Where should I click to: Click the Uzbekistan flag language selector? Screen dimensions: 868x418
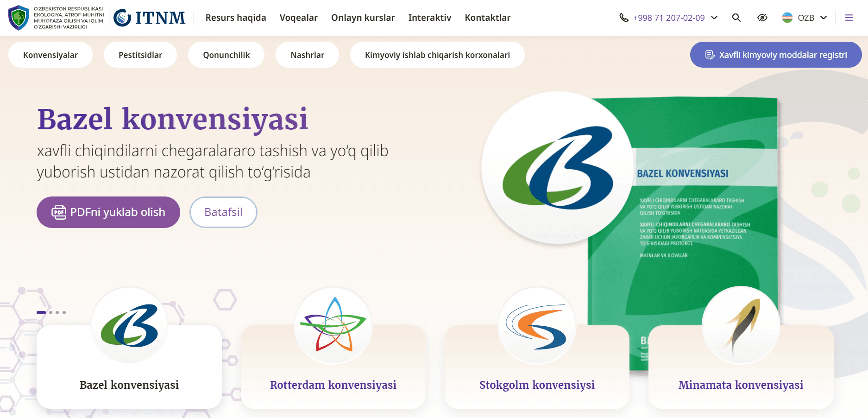pos(787,18)
